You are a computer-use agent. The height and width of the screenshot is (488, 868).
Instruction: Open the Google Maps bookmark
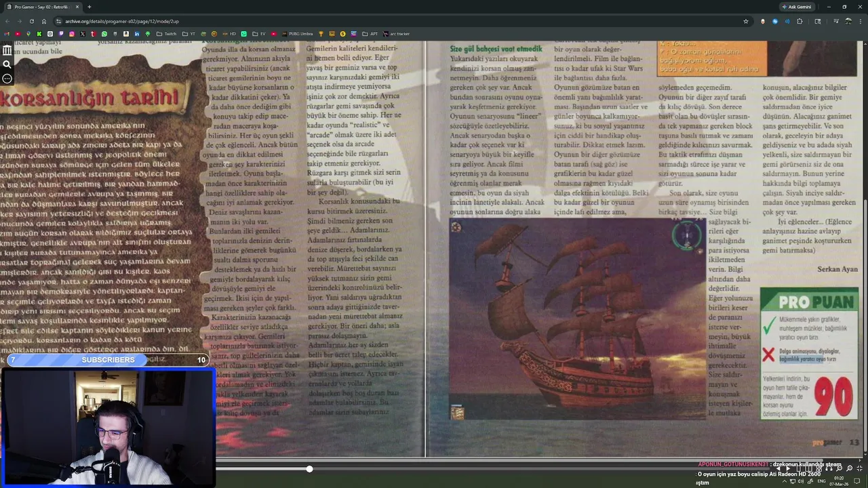(28, 34)
